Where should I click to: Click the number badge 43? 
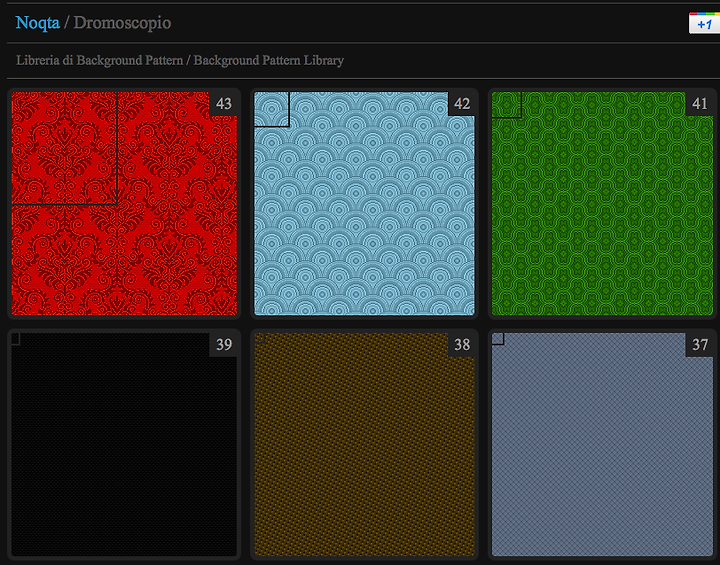(224, 104)
